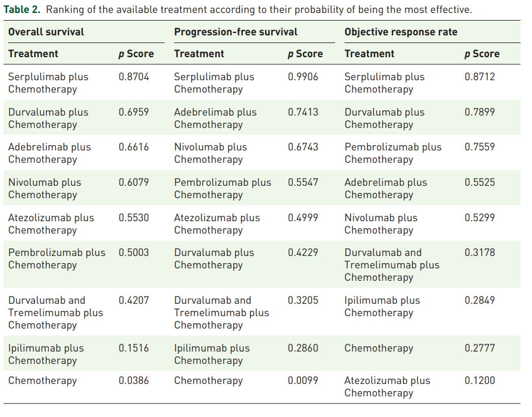Click the 0.9906 p Score cell
532x417 pixels.
click(x=303, y=77)
